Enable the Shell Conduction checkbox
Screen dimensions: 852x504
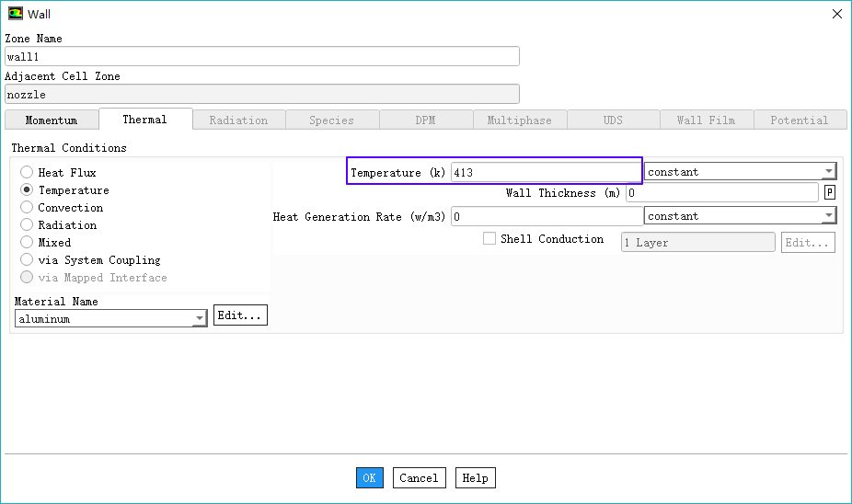click(489, 239)
